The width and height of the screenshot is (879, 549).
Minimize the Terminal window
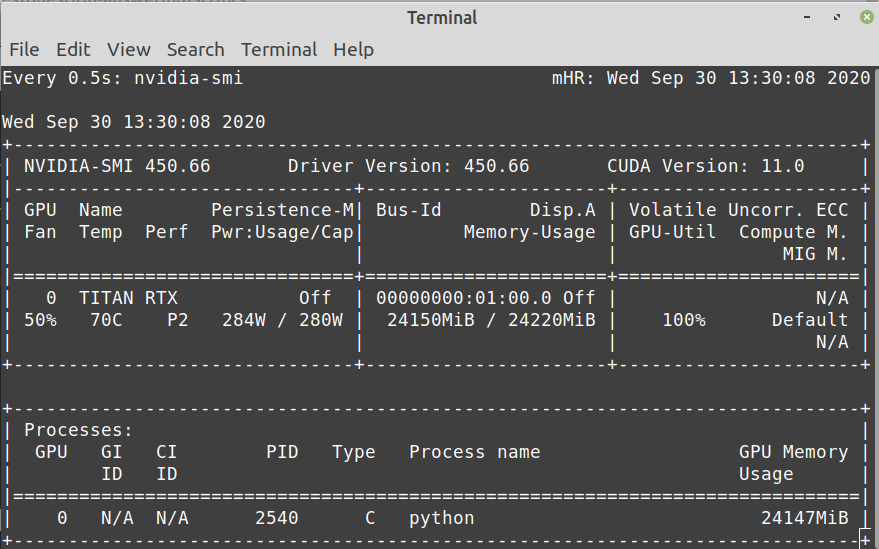pyautogui.click(x=807, y=17)
